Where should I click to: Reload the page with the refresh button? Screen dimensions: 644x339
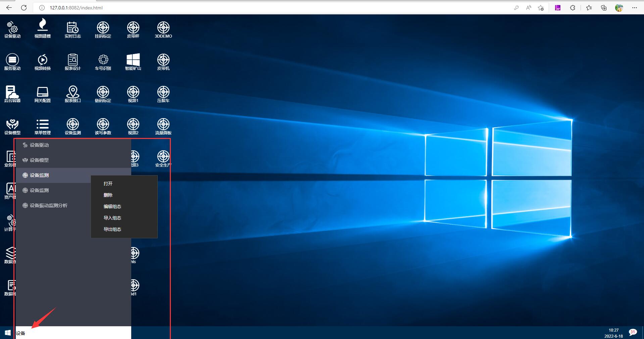(24, 8)
